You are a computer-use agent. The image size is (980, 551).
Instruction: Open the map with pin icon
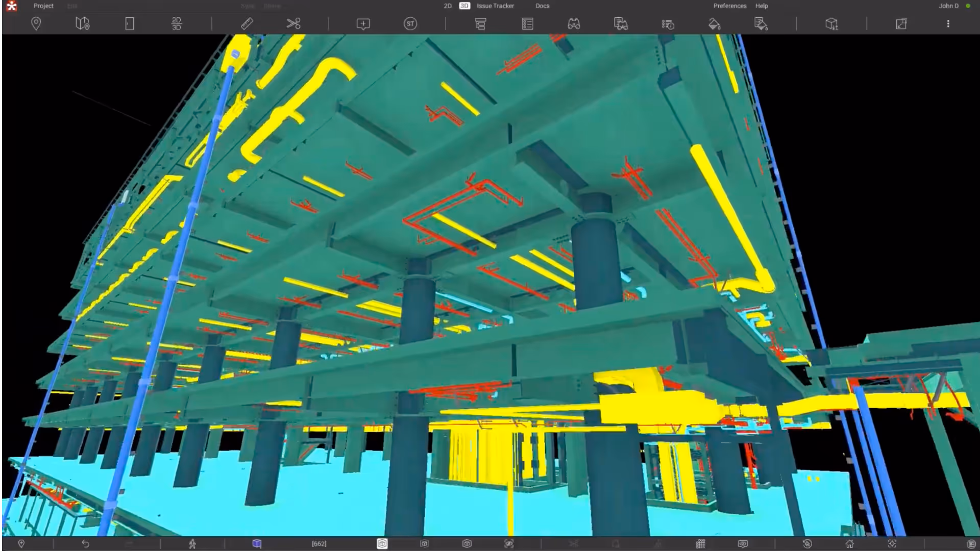pyautogui.click(x=82, y=23)
